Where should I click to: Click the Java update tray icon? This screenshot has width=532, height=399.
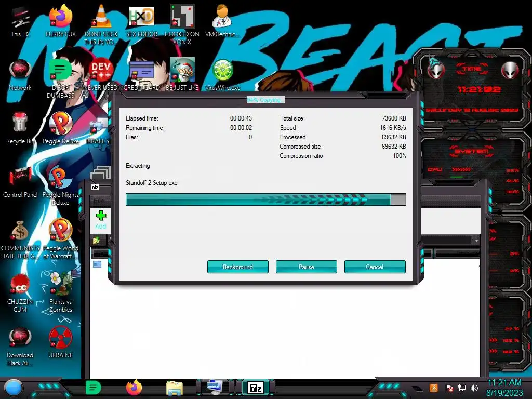(434, 388)
